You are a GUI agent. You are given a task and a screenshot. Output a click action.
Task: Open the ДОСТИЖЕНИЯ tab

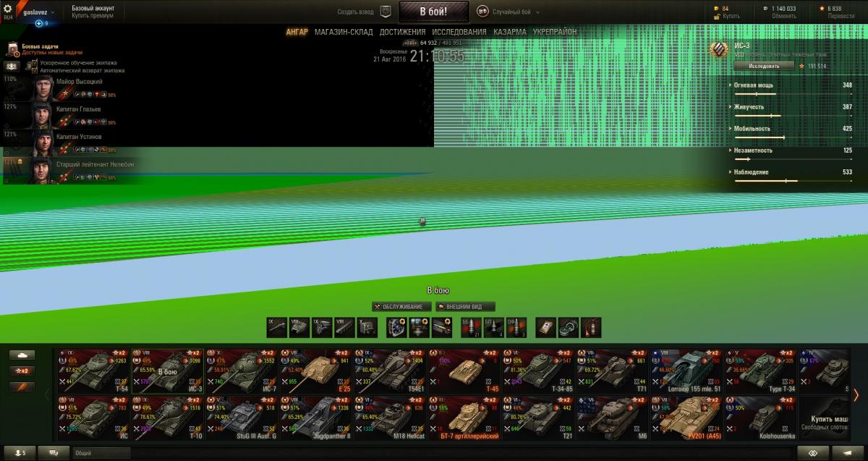point(402,33)
